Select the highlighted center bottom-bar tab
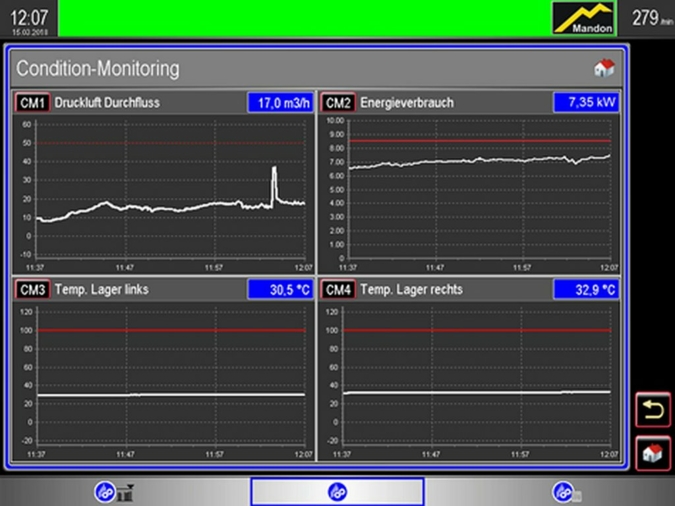The height and width of the screenshot is (506, 675). 337,491
